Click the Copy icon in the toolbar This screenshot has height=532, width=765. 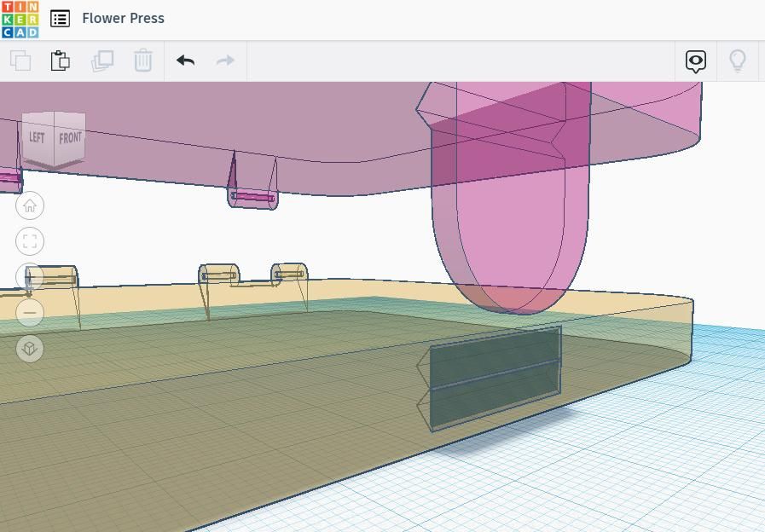(x=20, y=61)
